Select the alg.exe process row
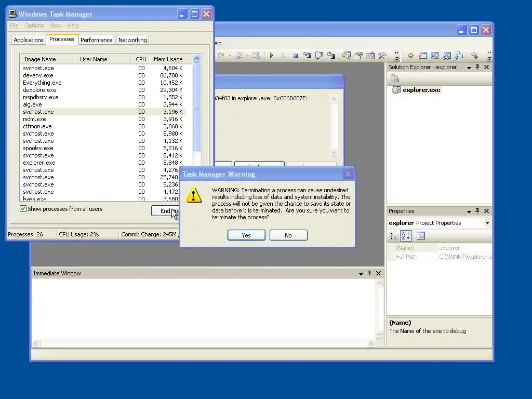532x399 pixels. tap(103, 104)
